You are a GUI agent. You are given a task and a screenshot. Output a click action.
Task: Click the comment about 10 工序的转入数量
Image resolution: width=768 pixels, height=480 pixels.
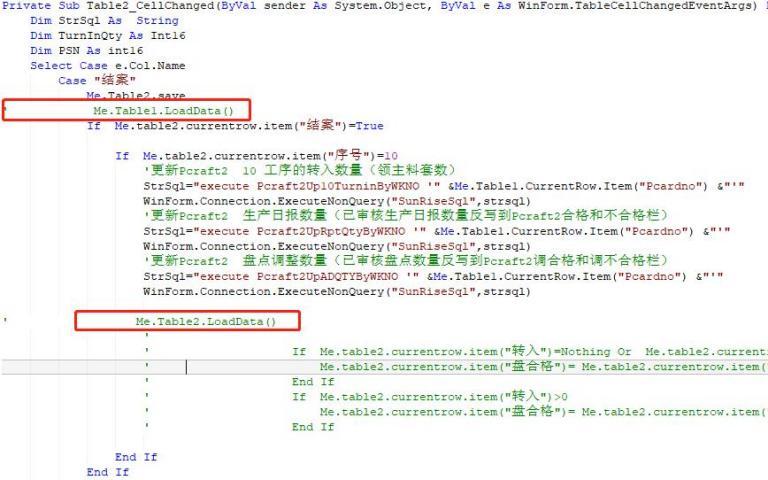click(x=300, y=171)
